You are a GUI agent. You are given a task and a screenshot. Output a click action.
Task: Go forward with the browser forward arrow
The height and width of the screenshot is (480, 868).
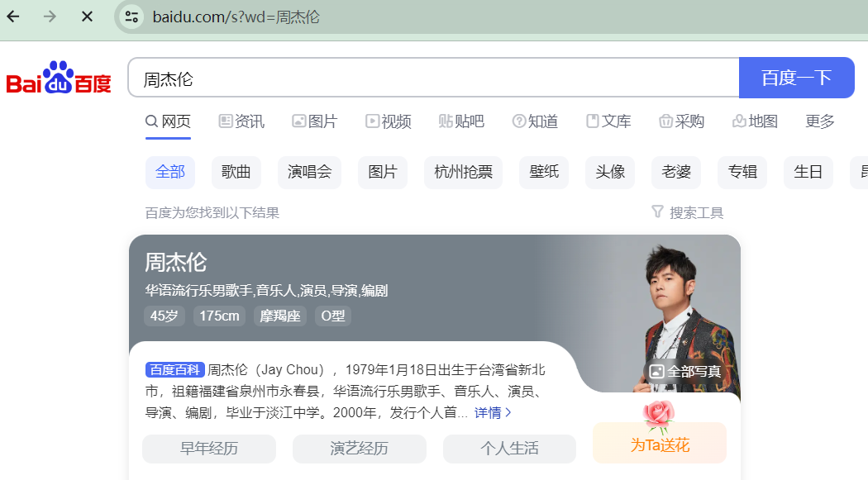(50, 17)
